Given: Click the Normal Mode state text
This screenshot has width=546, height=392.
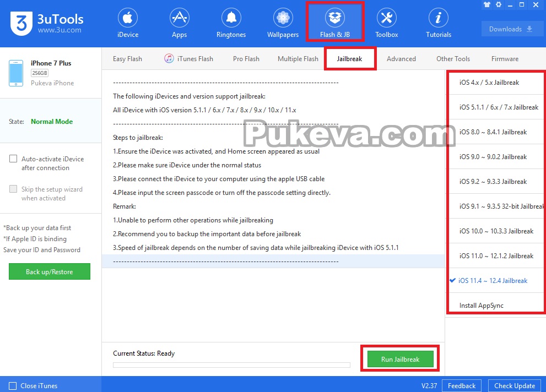Looking at the screenshot, I should [x=52, y=121].
